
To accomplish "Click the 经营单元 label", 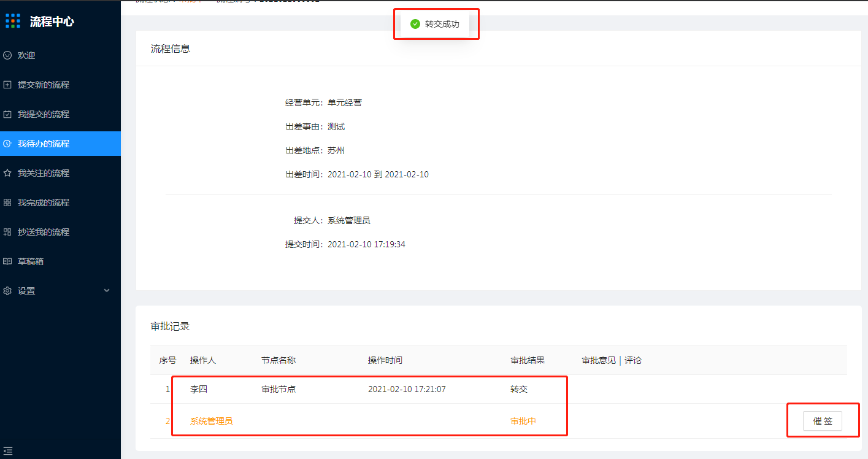I will pos(304,102).
